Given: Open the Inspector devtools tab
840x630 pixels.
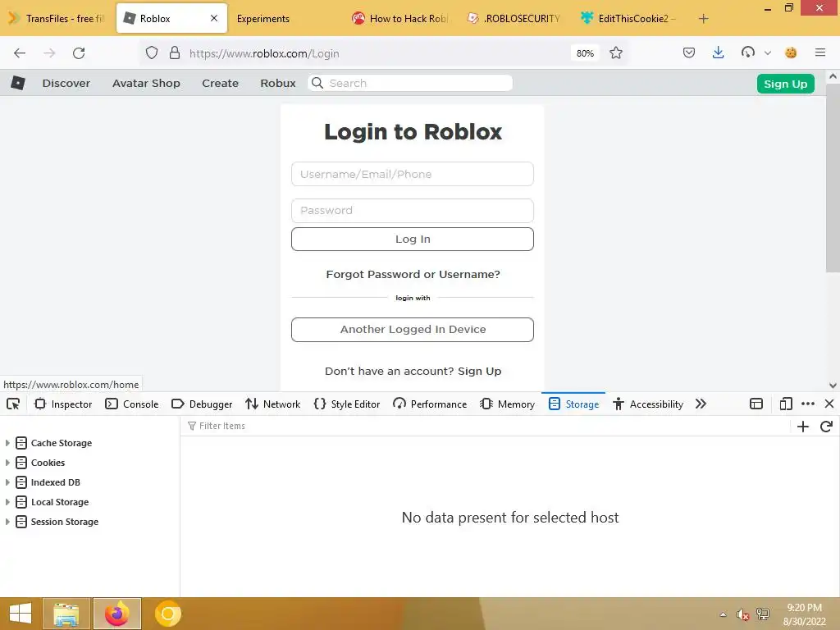Looking at the screenshot, I should tap(63, 404).
